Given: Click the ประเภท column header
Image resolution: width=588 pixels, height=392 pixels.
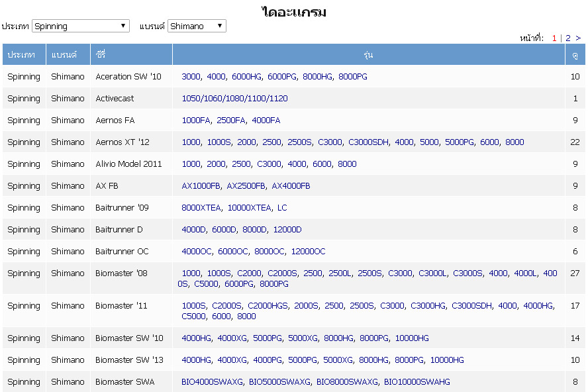Looking at the screenshot, I should click(x=24, y=55).
